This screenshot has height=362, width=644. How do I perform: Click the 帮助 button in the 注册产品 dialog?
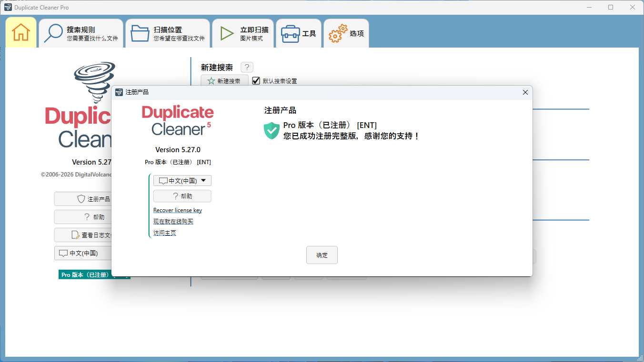tap(182, 196)
